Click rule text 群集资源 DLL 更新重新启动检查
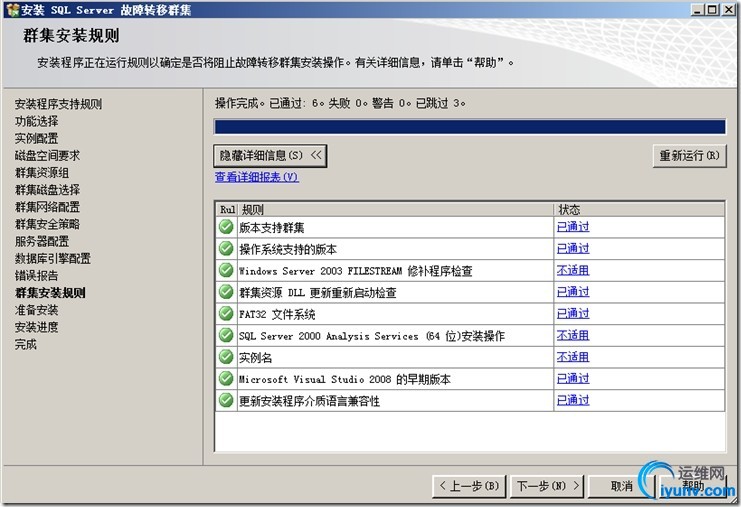 pos(318,293)
